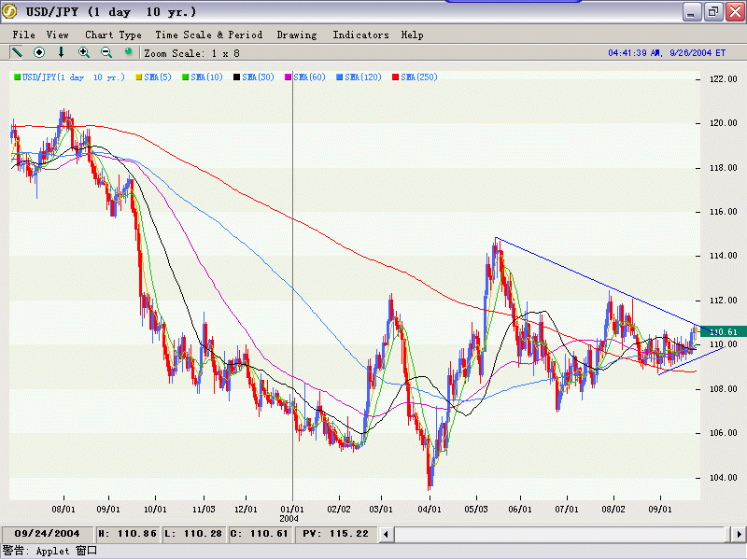Select the trend line drawing tool
Screen dimensions: 747x560
point(17,52)
